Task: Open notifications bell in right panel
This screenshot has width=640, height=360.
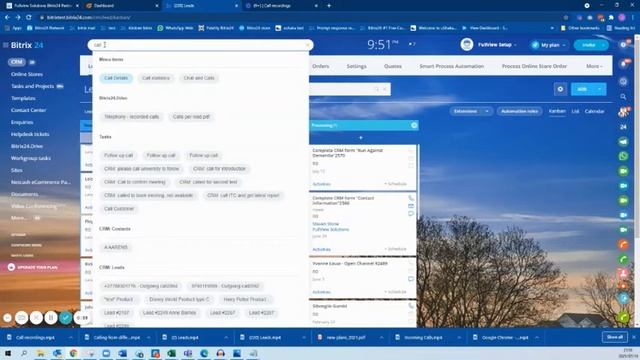Action: [623, 64]
